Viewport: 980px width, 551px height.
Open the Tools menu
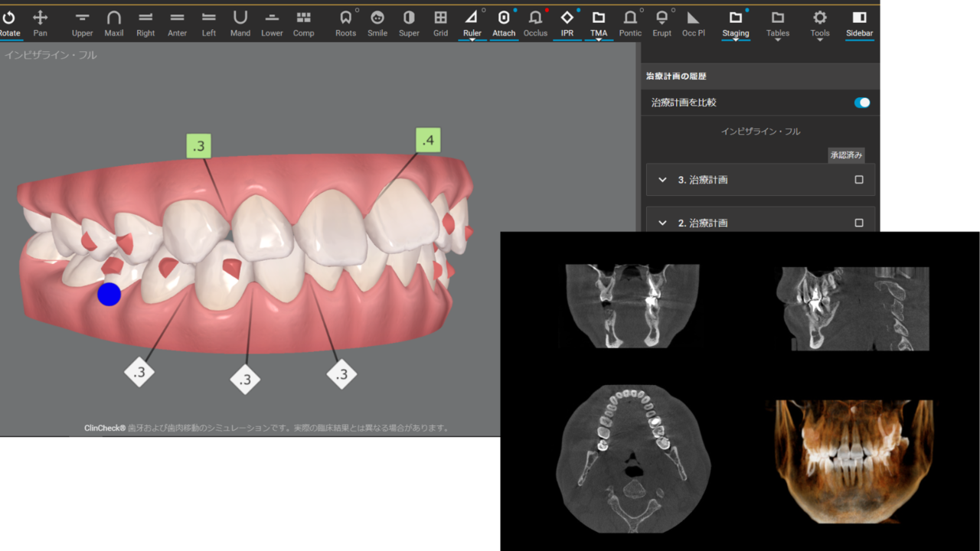point(820,23)
